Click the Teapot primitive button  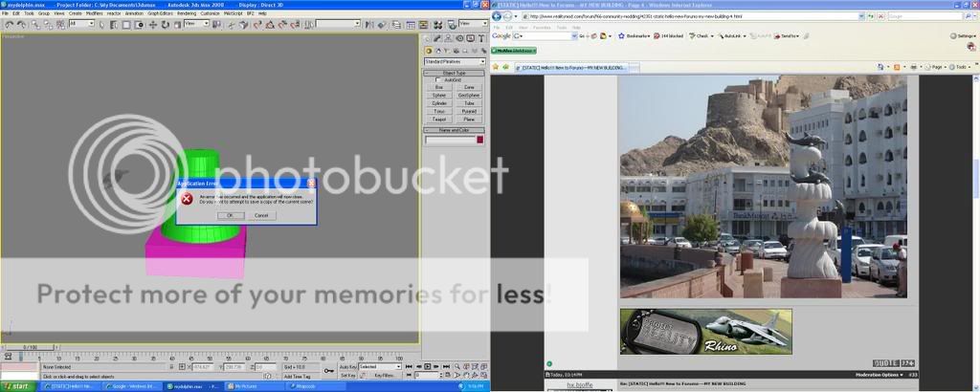[x=439, y=120]
